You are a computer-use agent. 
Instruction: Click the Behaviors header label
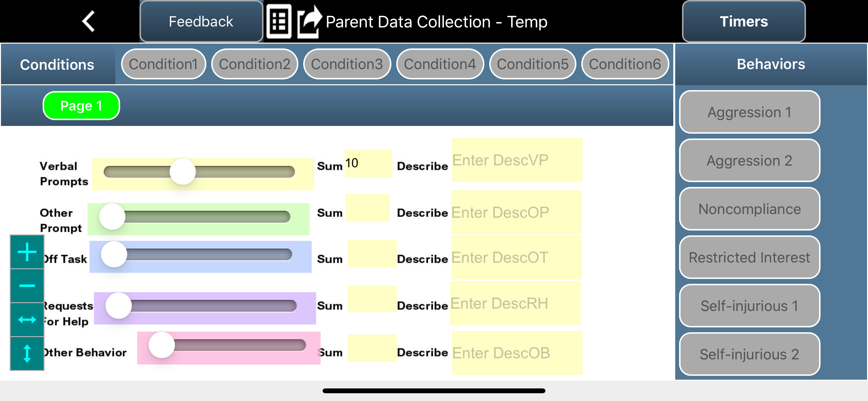pos(771,64)
